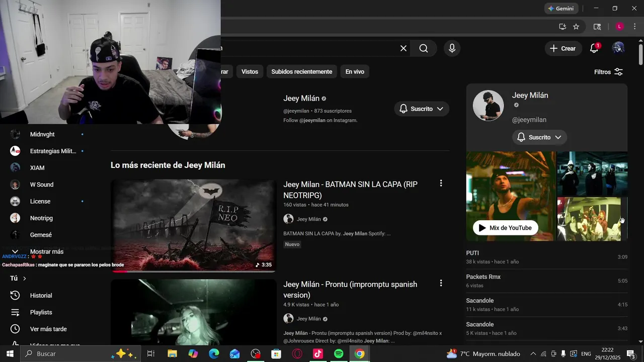The height and width of the screenshot is (362, 644).
Task: Open options menu for Prontu video
Action: coord(441,284)
